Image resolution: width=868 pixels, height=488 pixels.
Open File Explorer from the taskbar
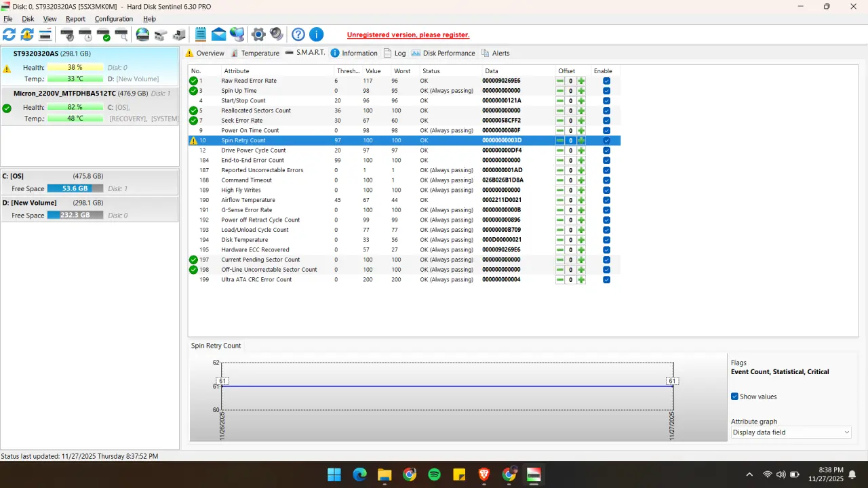pos(384,474)
